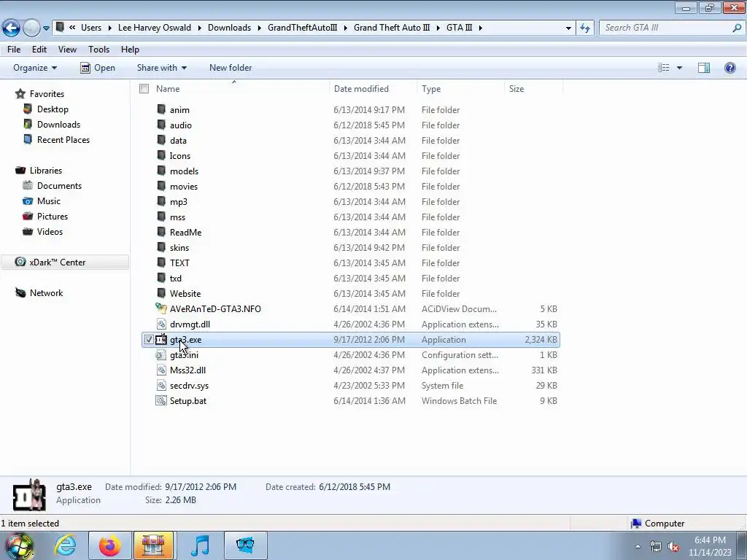Screen dimensions: 747x560
Task: Expand the Organize dropdown
Action: click(35, 68)
